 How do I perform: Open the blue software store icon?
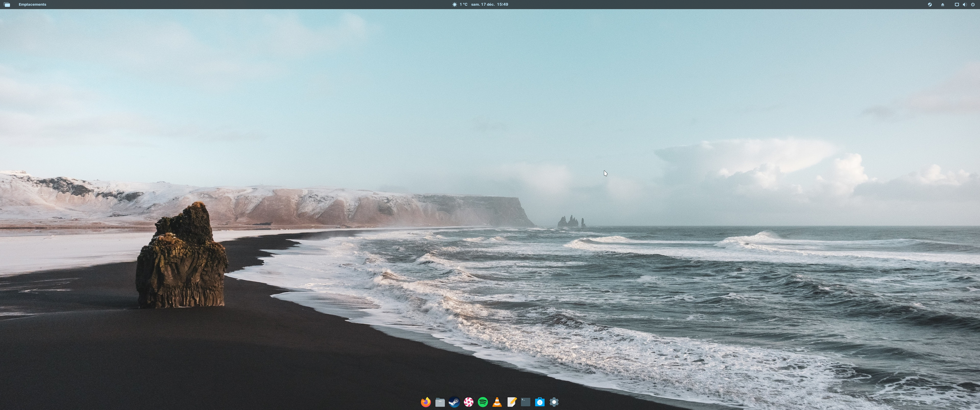(x=540, y=402)
